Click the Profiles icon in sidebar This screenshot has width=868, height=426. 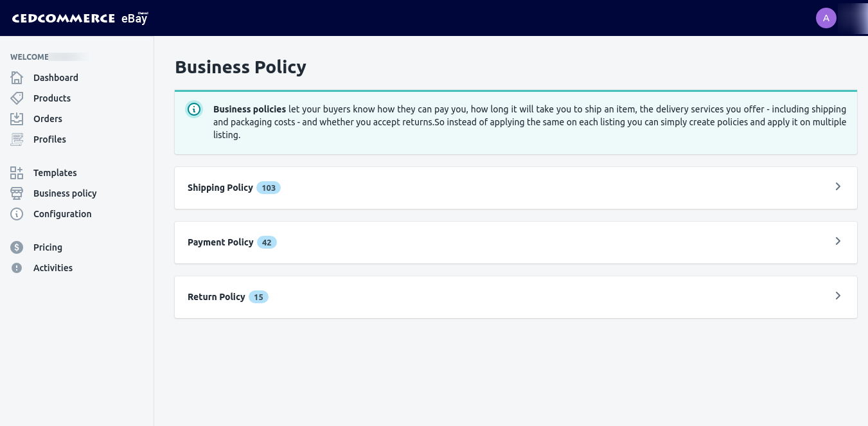point(17,139)
